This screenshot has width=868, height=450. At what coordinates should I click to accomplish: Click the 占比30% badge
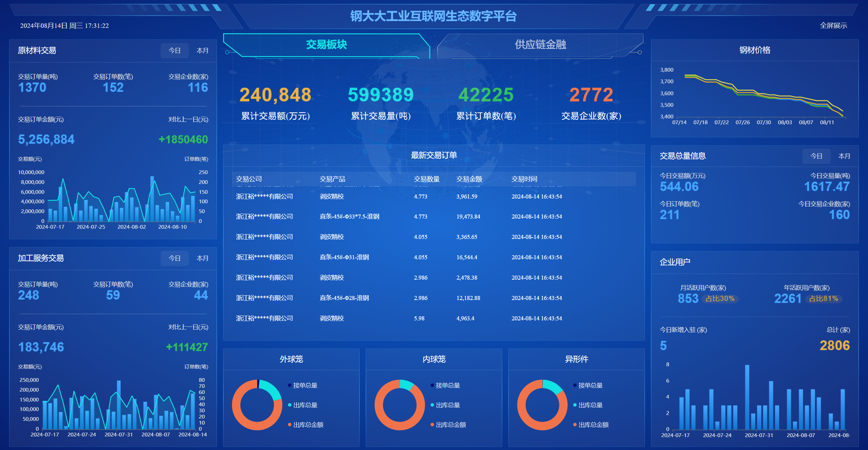(720, 299)
